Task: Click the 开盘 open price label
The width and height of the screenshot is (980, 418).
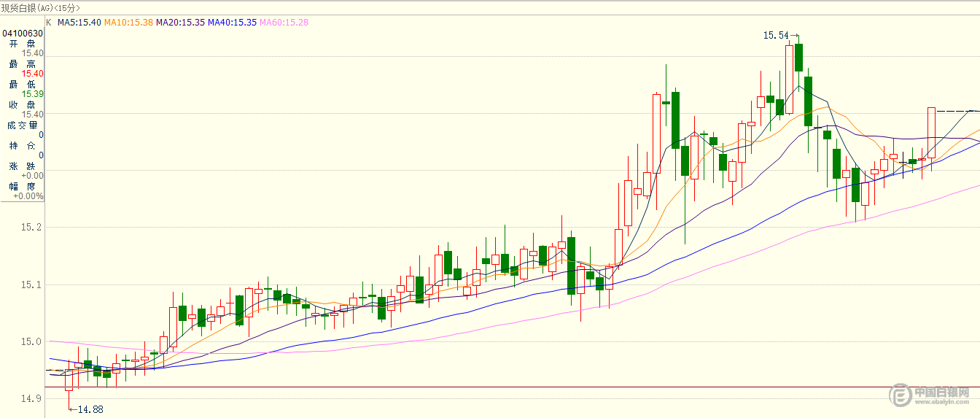Action: pyautogui.click(x=22, y=43)
